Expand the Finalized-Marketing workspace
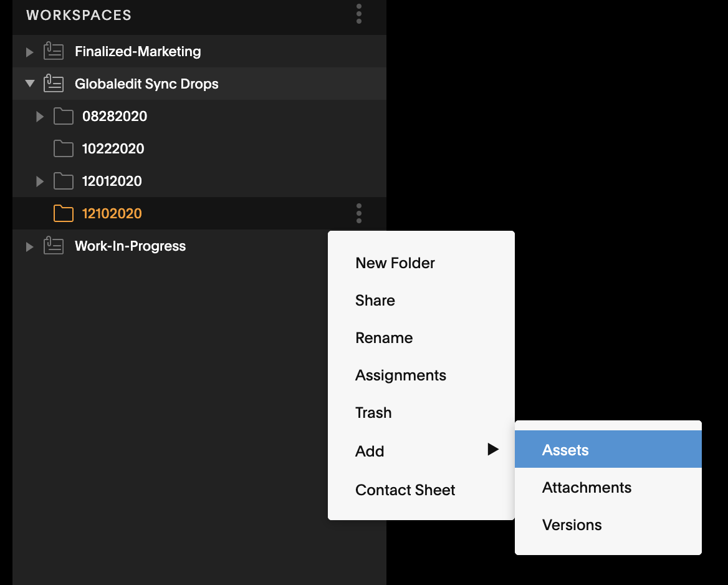This screenshot has width=728, height=585. [x=30, y=52]
